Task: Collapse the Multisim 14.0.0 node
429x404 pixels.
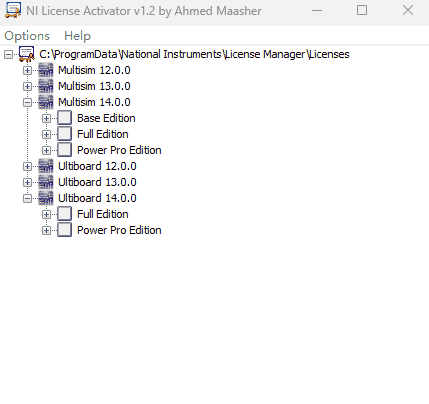Action: tap(28, 102)
